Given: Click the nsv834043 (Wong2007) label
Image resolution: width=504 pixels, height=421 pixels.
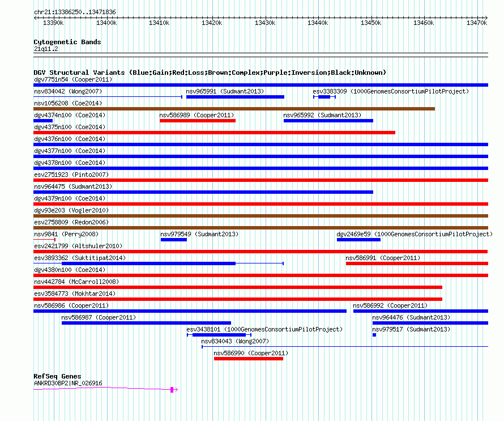Looking at the screenshot, I should [x=235, y=341].
